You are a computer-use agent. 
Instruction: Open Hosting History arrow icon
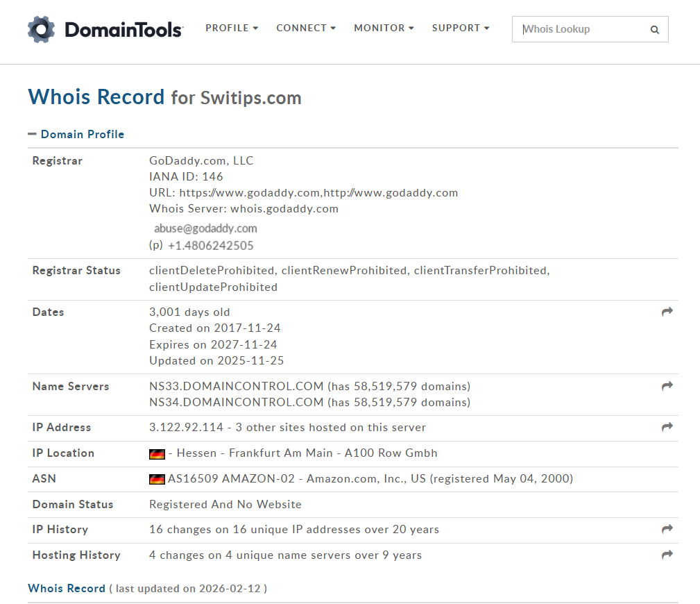(x=667, y=555)
